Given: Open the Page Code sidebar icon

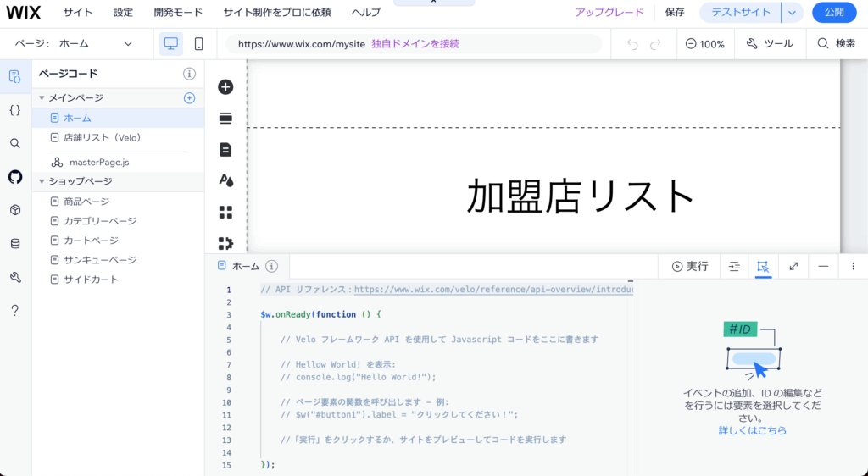Looking at the screenshot, I should 15,77.
